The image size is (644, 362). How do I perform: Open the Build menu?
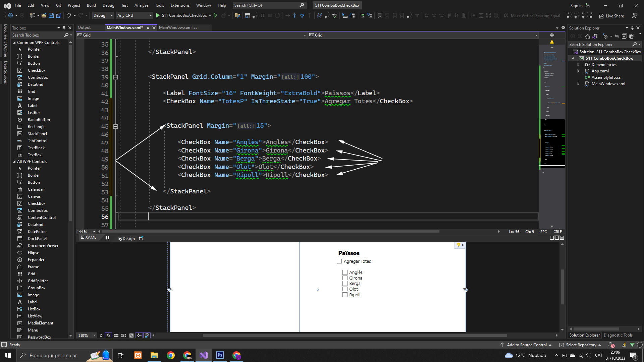pyautogui.click(x=91, y=5)
